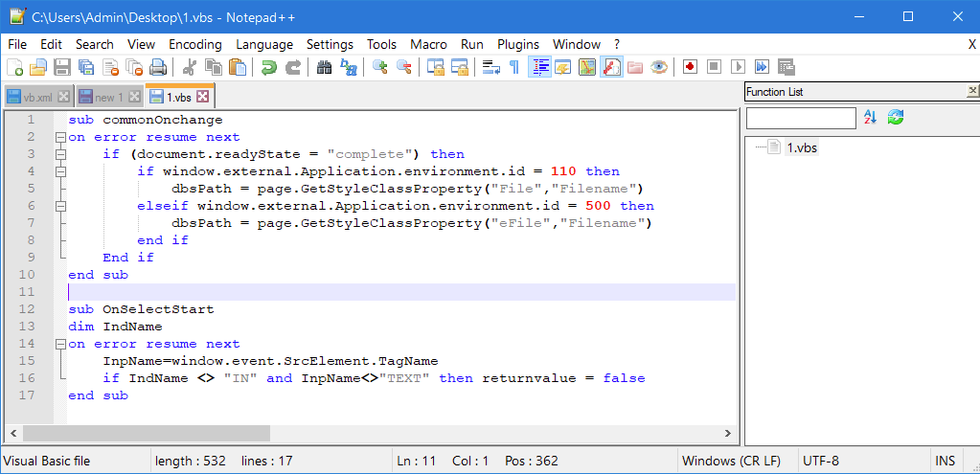Viewport: 980px width, 474px height.
Task: Run macro multiple times icon
Action: coord(762,67)
